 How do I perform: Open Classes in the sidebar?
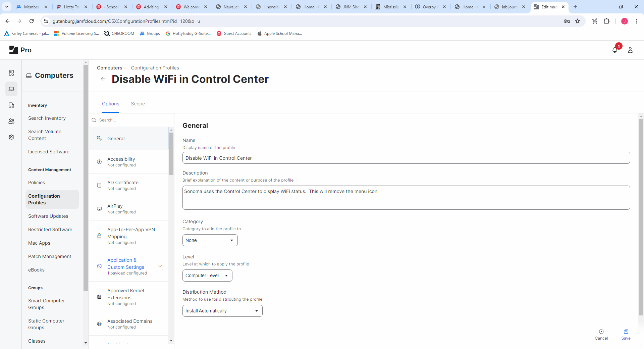pyautogui.click(x=37, y=341)
